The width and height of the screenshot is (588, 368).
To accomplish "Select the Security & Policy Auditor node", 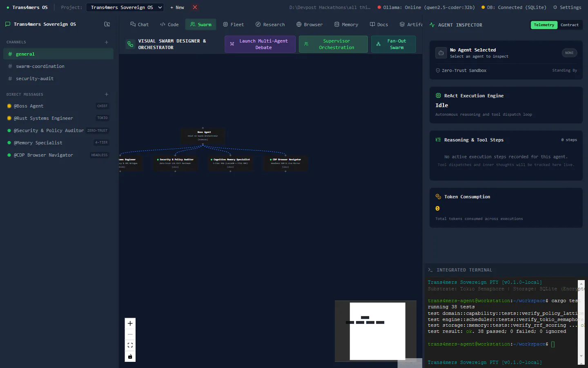I will click(175, 163).
